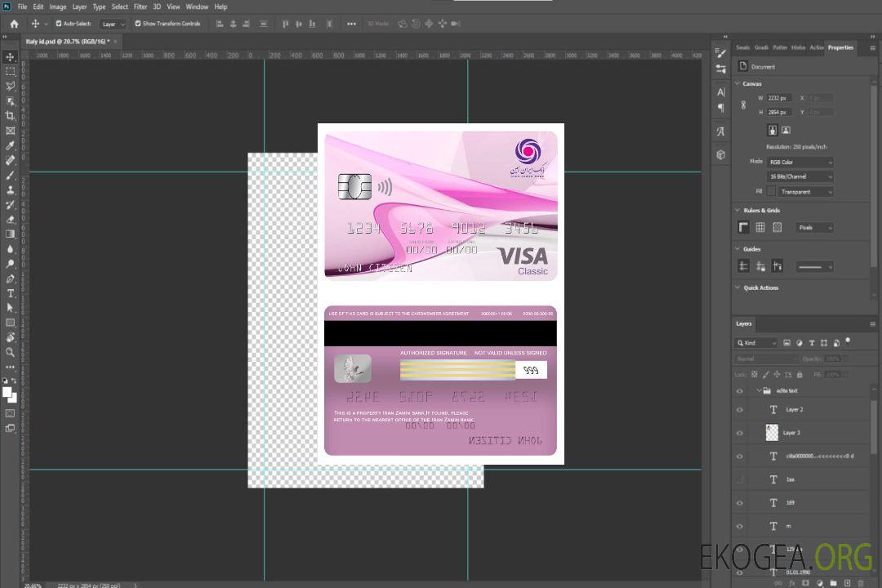Viewport: 882px width, 588px height.
Task: Open the File menu
Action: coord(22,7)
